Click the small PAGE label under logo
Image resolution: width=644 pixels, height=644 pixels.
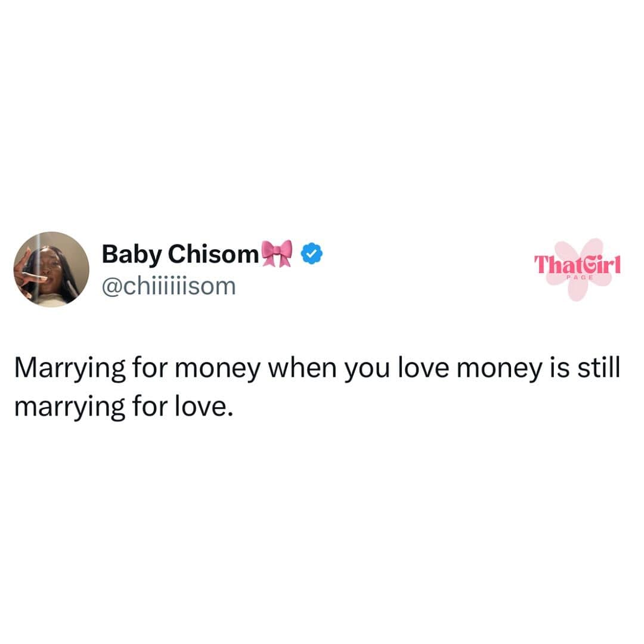point(580,278)
